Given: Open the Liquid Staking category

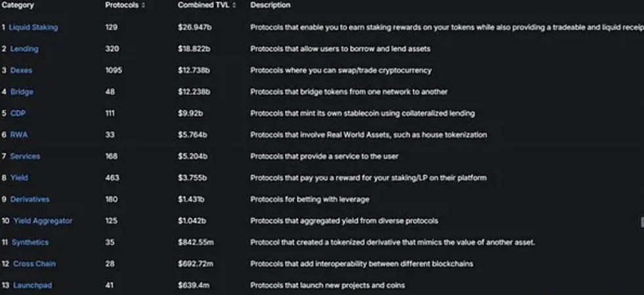Looking at the screenshot, I should coord(33,28).
